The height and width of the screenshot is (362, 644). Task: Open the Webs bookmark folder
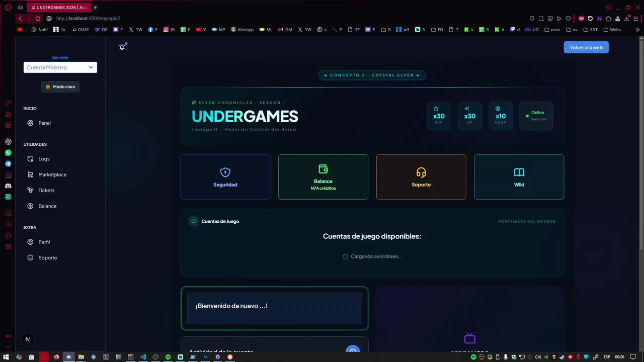pos(612,30)
